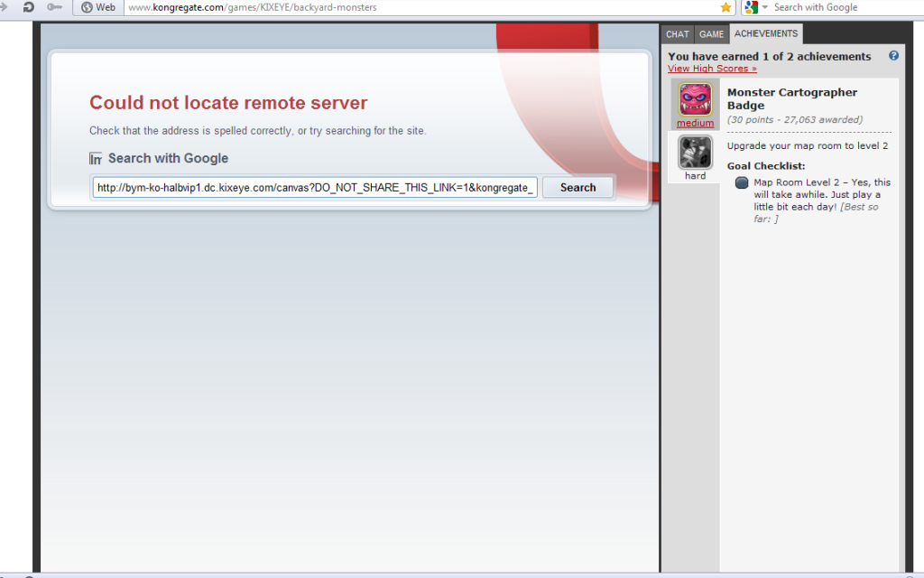Screen dimensions: 924x578
Task: Select the pink monster medium badge icon
Action: click(x=696, y=99)
